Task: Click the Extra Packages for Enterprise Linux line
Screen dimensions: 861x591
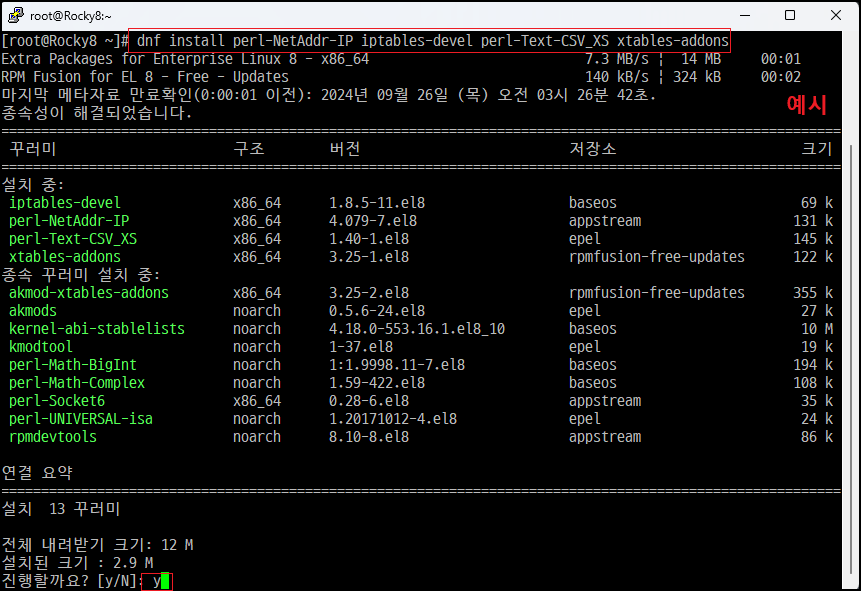Action: [x=185, y=59]
